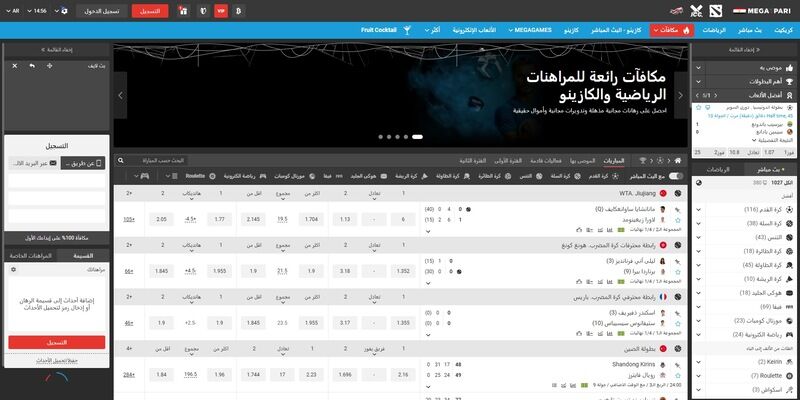The width and height of the screenshot is (800, 400).
Task: Open the gift box promotions icon
Action: (x=183, y=10)
